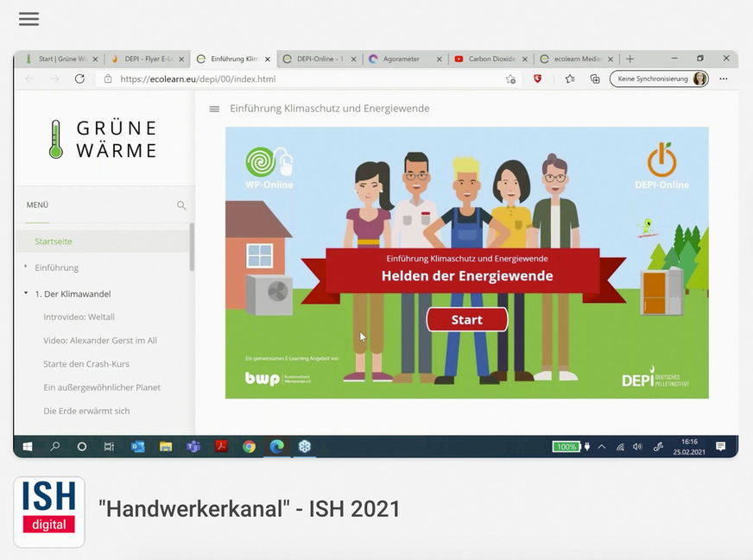The image size is (753, 560).
Task: Click the browser refresh icon
Action: pos(79,79)
